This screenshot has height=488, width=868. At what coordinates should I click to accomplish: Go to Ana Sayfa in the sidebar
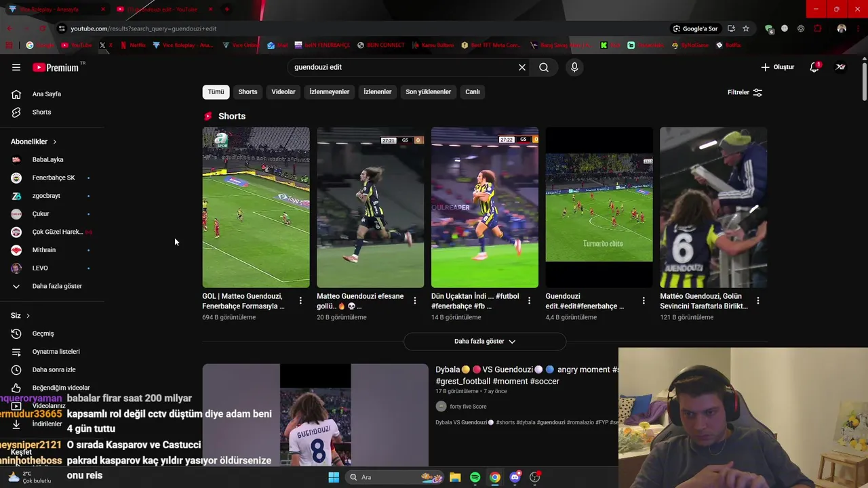point(46,94)
